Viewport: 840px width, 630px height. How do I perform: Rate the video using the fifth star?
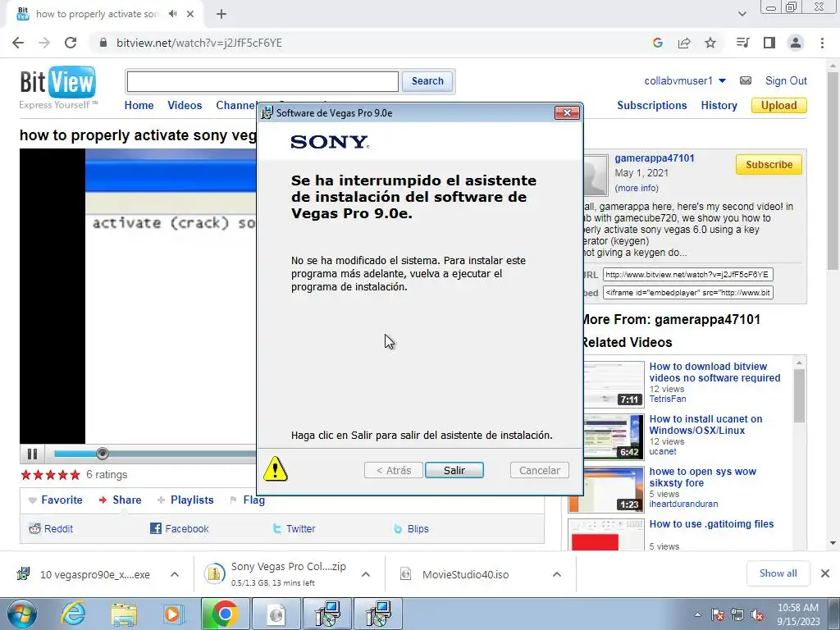click(x=75, y=475)
